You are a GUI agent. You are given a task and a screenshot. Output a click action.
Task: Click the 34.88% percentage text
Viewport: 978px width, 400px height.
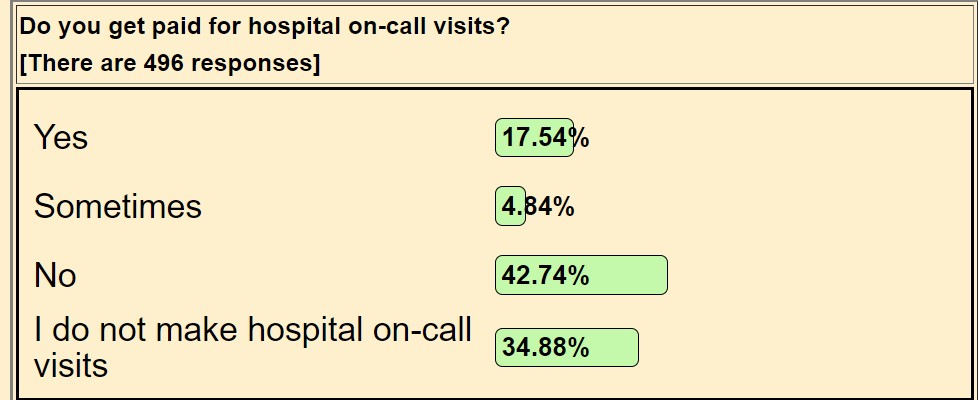(545, 348)
